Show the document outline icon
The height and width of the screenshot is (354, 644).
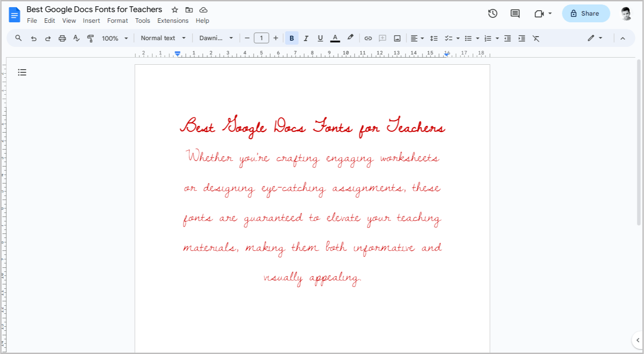click(22, 72)
